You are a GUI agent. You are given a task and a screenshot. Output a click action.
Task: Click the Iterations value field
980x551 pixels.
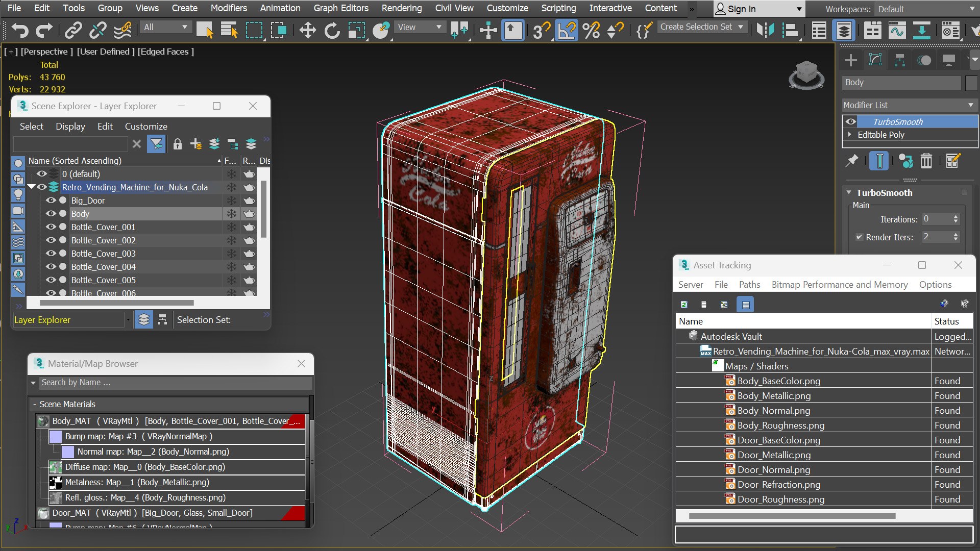click(x=936, y=219)
